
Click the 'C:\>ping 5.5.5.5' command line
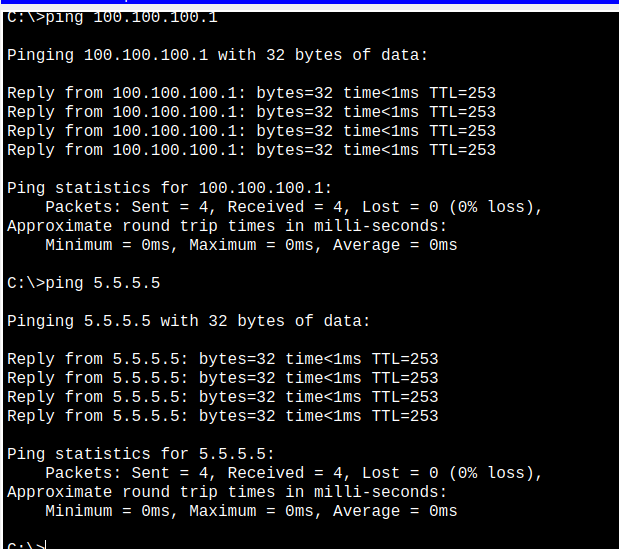(x=84, y=283)
